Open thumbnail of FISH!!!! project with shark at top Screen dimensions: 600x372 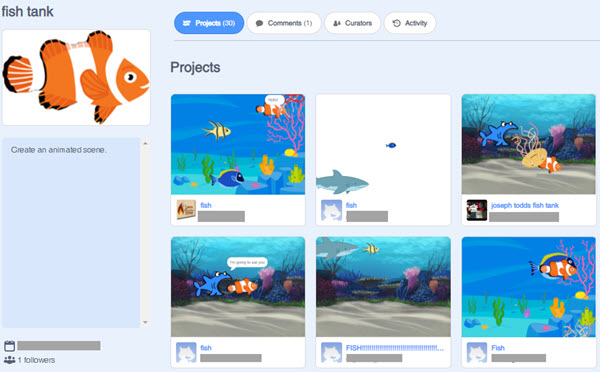coord(383,287)
